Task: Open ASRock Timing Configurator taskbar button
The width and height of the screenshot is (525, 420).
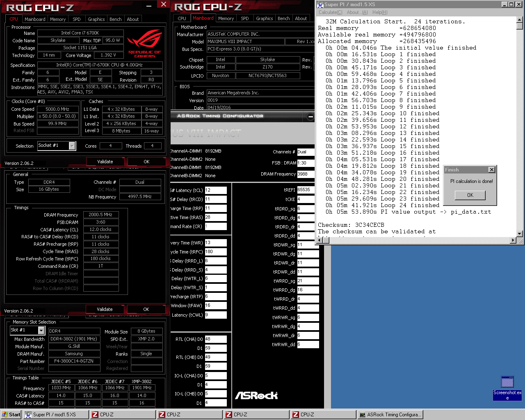Action: [390, 415]
